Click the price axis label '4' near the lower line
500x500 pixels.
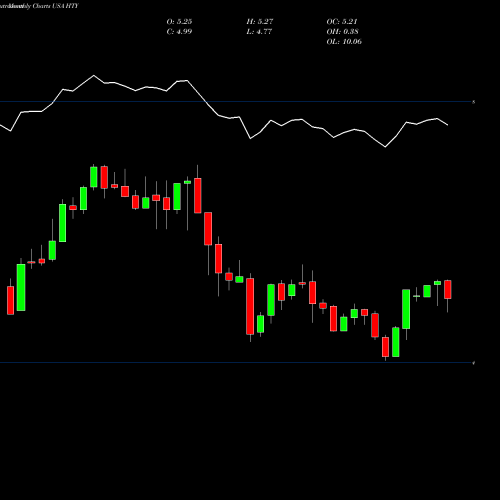click(x=474, y=363)
